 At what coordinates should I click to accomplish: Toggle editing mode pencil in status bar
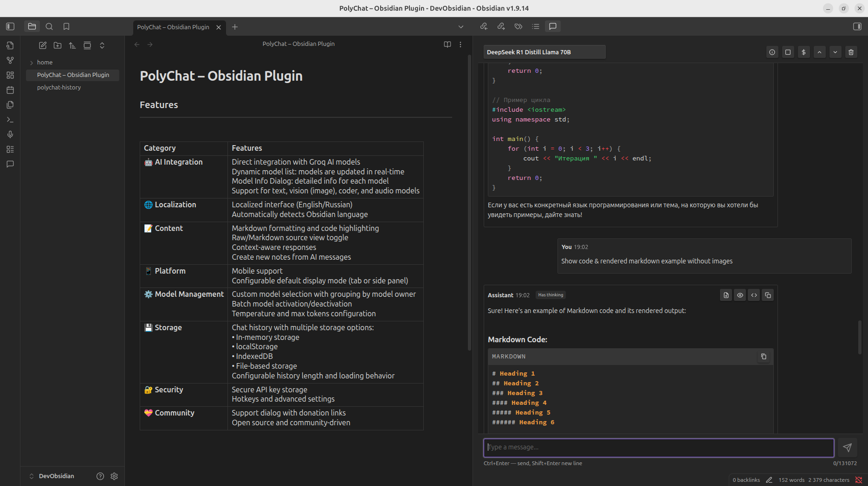(x=769, y=480)
